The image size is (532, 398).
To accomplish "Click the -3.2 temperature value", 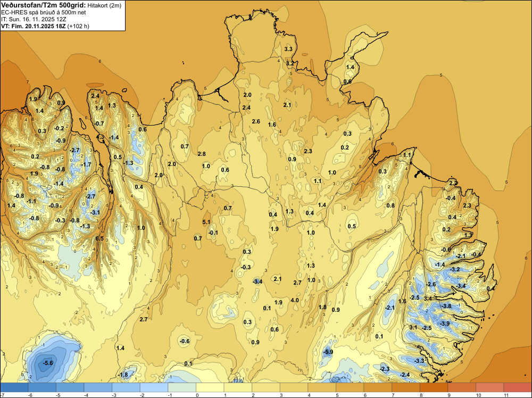I will (x=455, y=269).
